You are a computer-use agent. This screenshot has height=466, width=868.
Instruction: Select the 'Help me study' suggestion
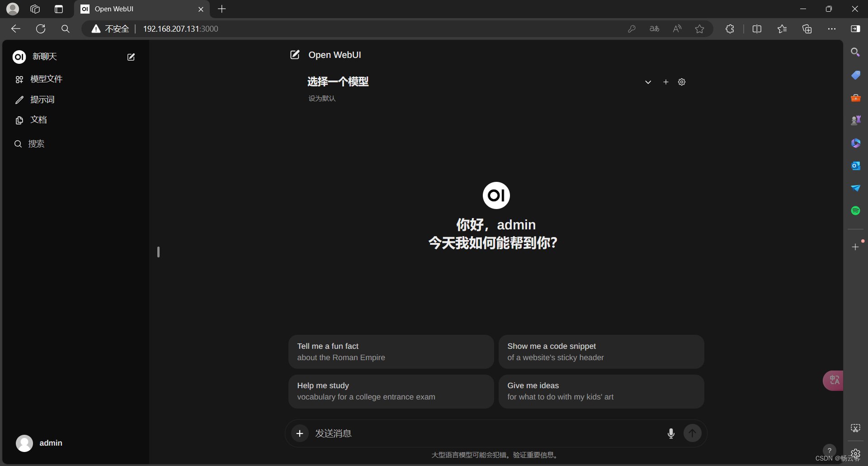pyautogui.click(x=391, y=391)
